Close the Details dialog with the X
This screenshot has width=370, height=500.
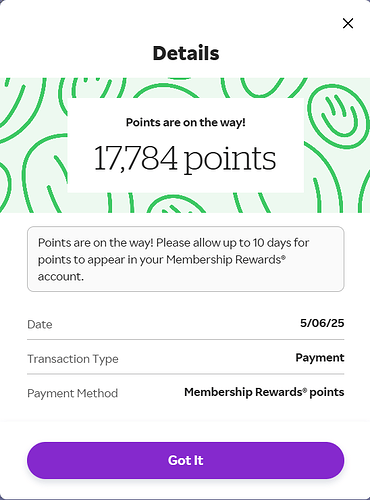click(348, 23)
